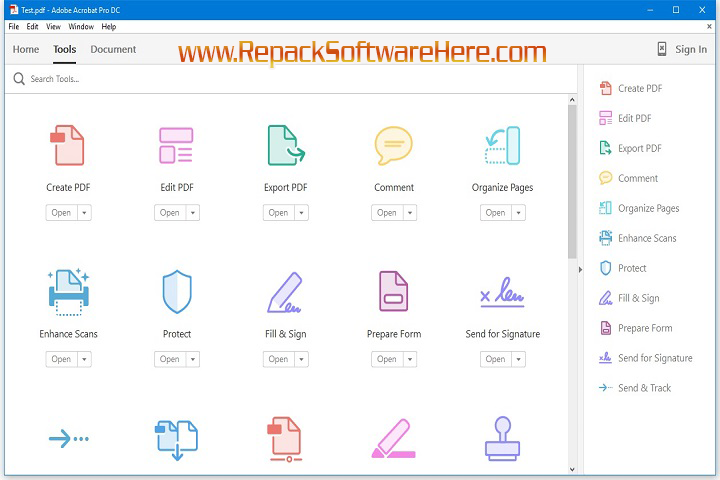The height and width of the screenshot is (480, 720).
Task: Open the Export PDF large tool icon
Action: [286, 146]
